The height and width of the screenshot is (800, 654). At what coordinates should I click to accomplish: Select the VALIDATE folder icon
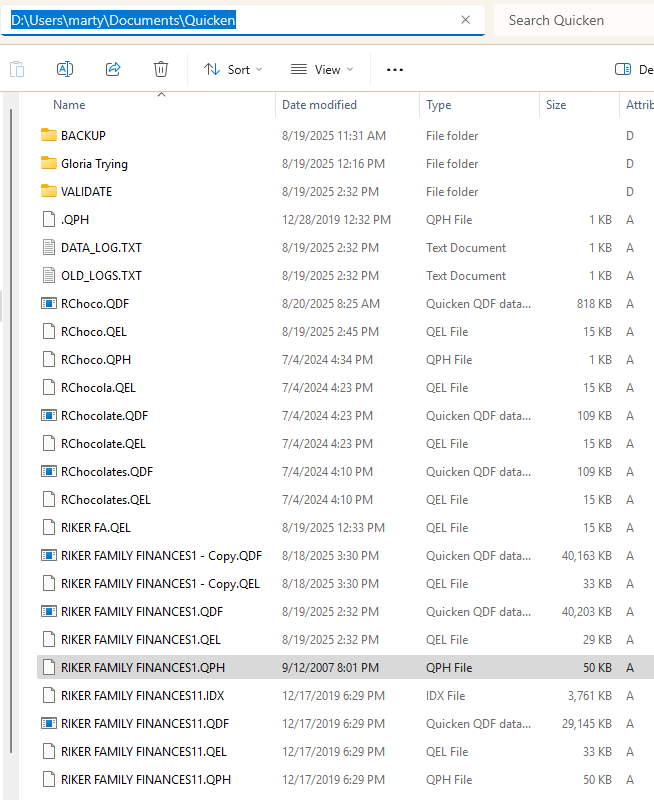[x=49, y=191]
